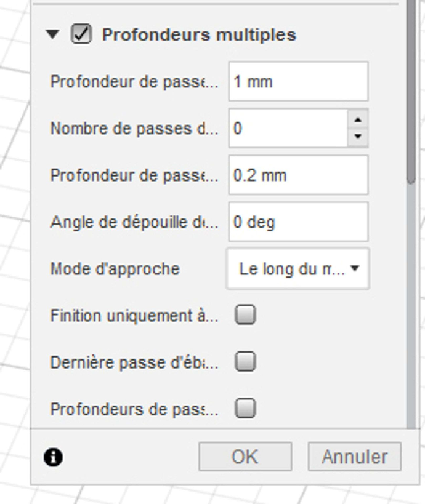Click the Profondeurs multiples heading text
The width and height of the screenshot is (425, 504).
coord(199,34)
